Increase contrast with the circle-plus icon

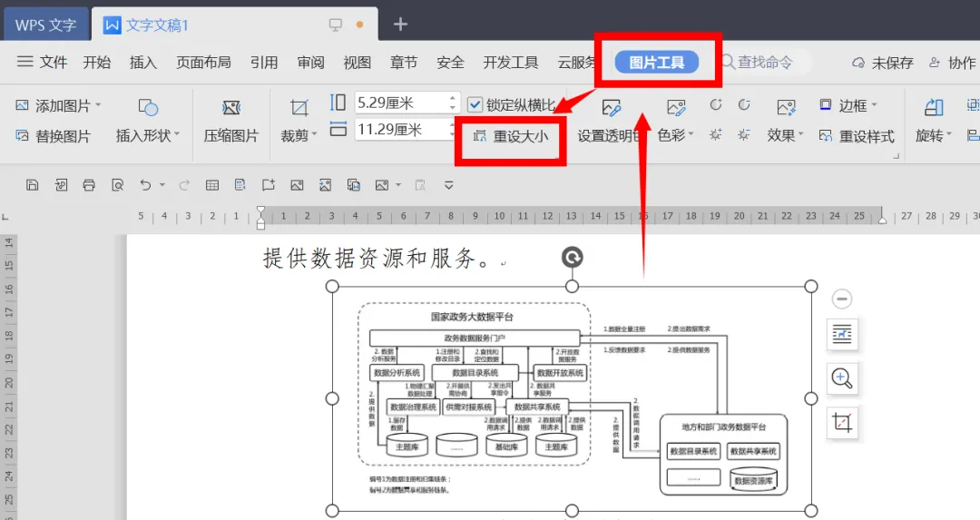716,104
